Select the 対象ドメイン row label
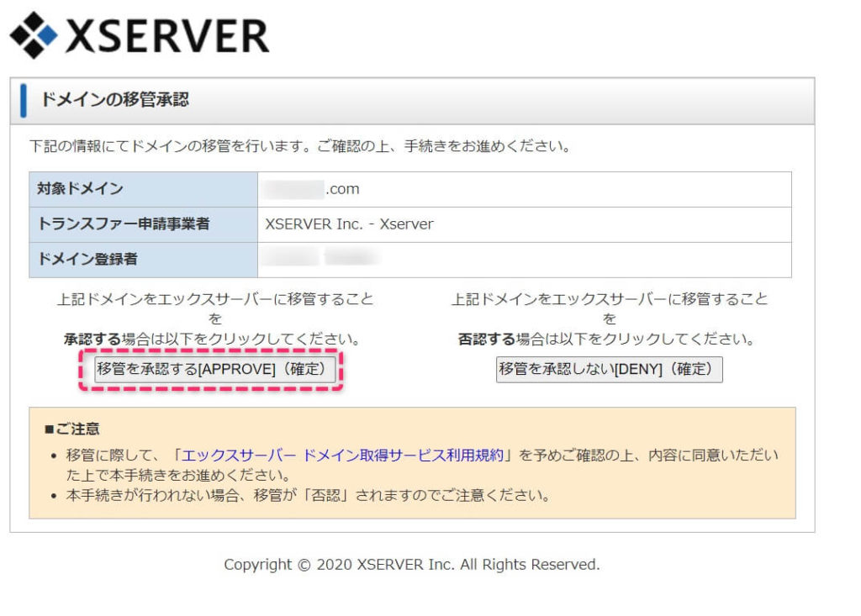The width and height of the screenshot is (861, 616). (143, 189)
